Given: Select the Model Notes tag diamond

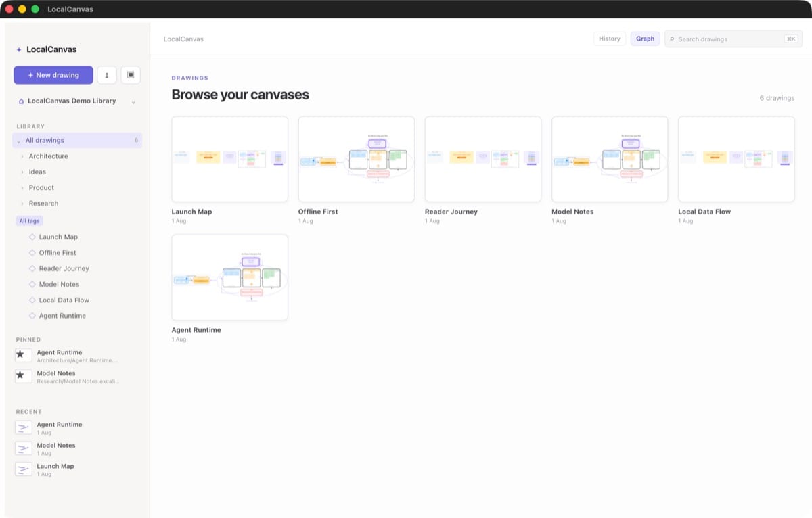Looking at the screenshot, I should point(32,284).
